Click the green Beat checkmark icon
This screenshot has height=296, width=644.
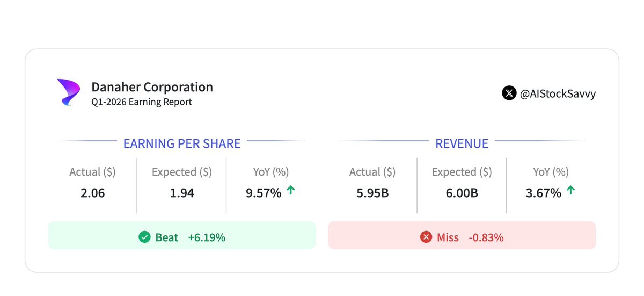(x=144, y=237)
